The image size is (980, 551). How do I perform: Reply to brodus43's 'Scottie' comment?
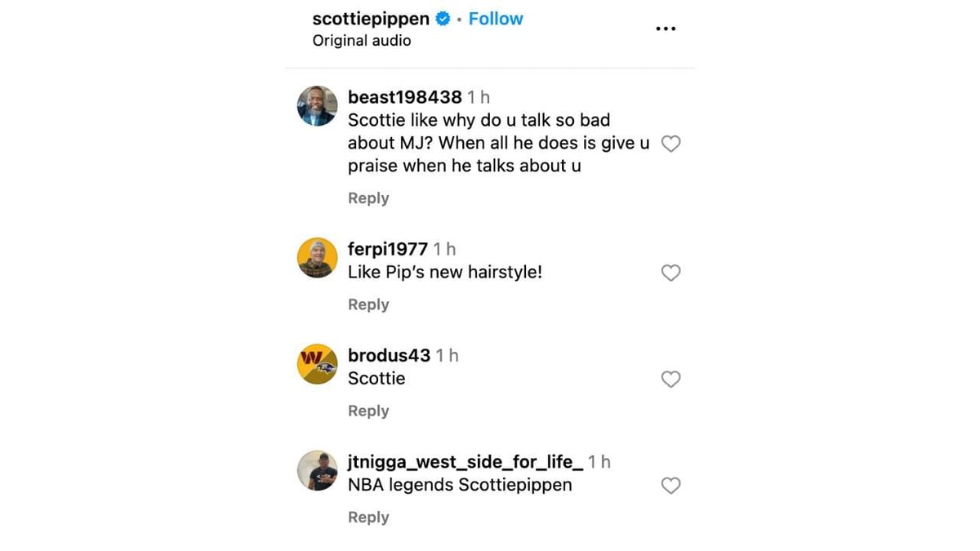[368, 411]
